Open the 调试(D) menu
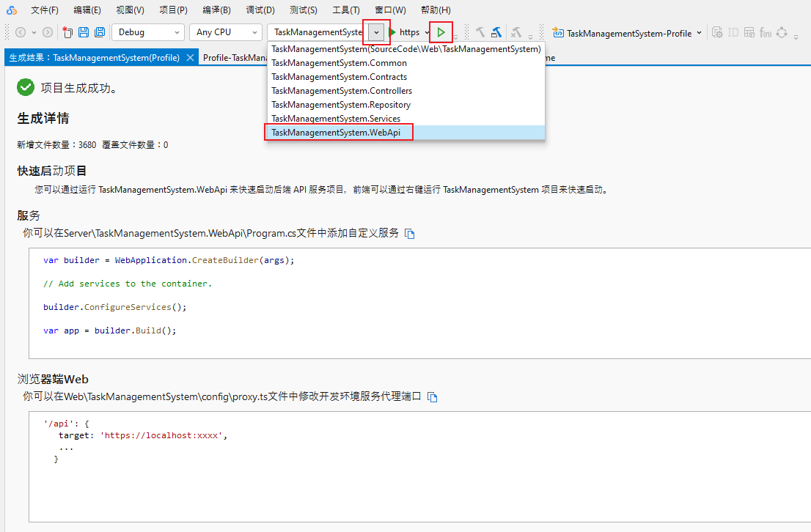 (x=260, y=10)
